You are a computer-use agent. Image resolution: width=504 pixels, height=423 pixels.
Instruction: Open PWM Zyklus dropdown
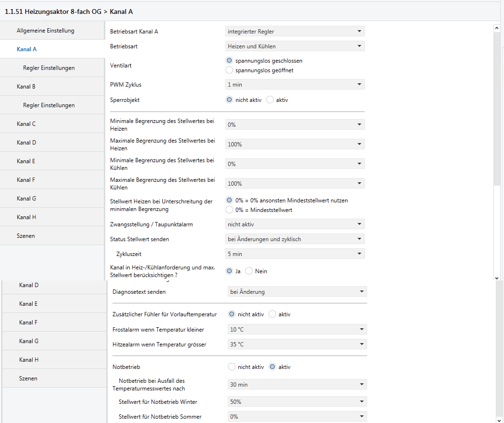click(x=295, y=85)
